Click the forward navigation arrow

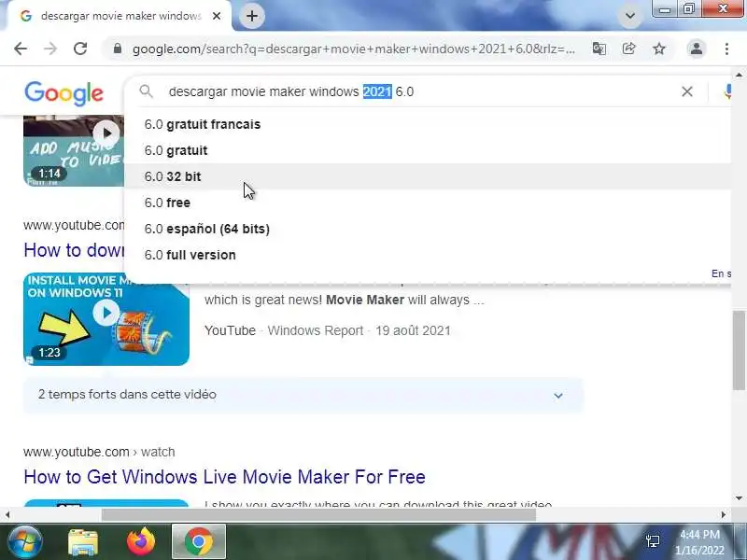[x=50, y=49]
